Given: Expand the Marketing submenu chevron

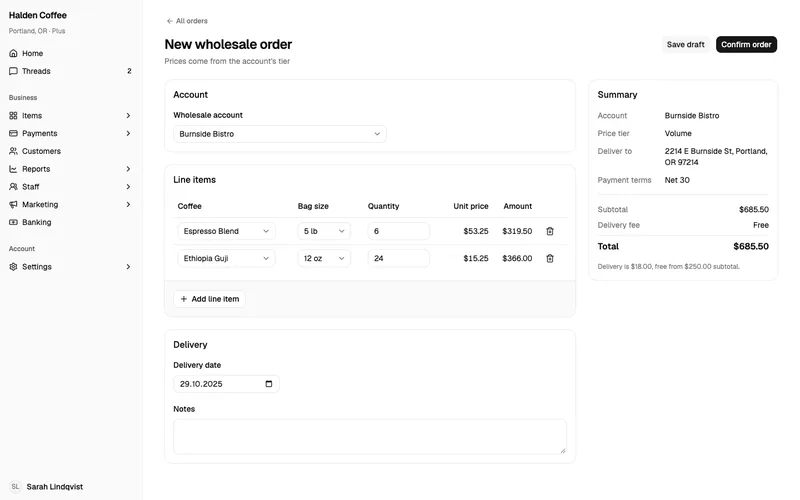Looking at the screenshot, I should click(x=128, y=205).
